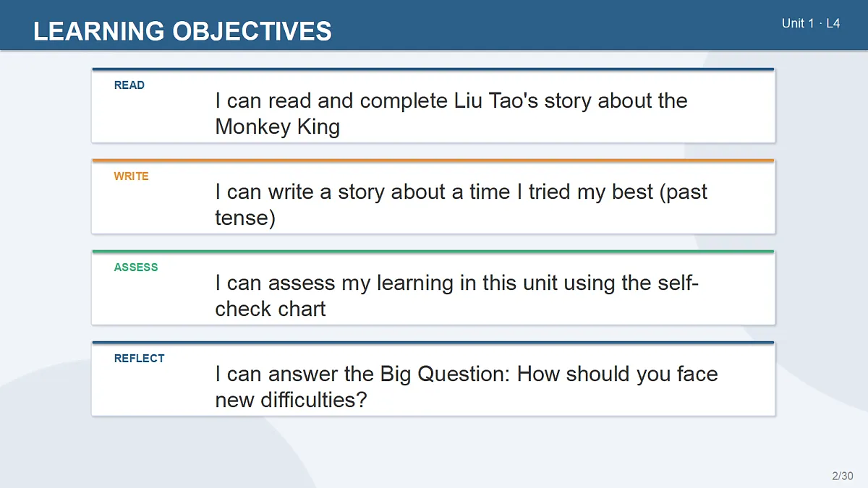Image resolution: width=868 pixels, height=488 pixels.
Task: Select the self-check chart objective text
Action: coord(456,296)
